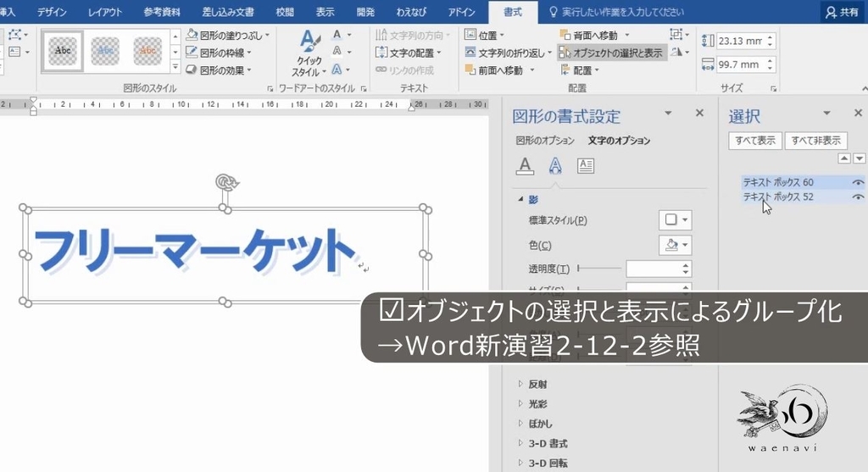Click the rotation handle above the text box

coord(225,181)
